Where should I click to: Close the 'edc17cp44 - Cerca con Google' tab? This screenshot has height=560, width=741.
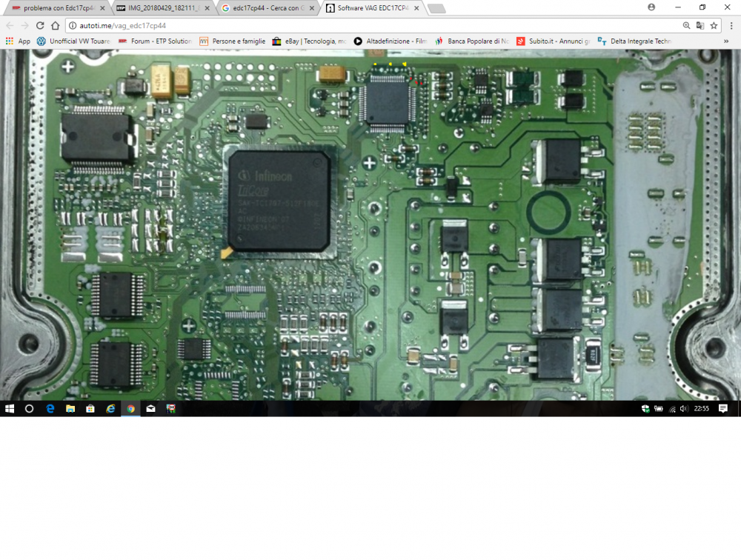[x=312, y=8]
